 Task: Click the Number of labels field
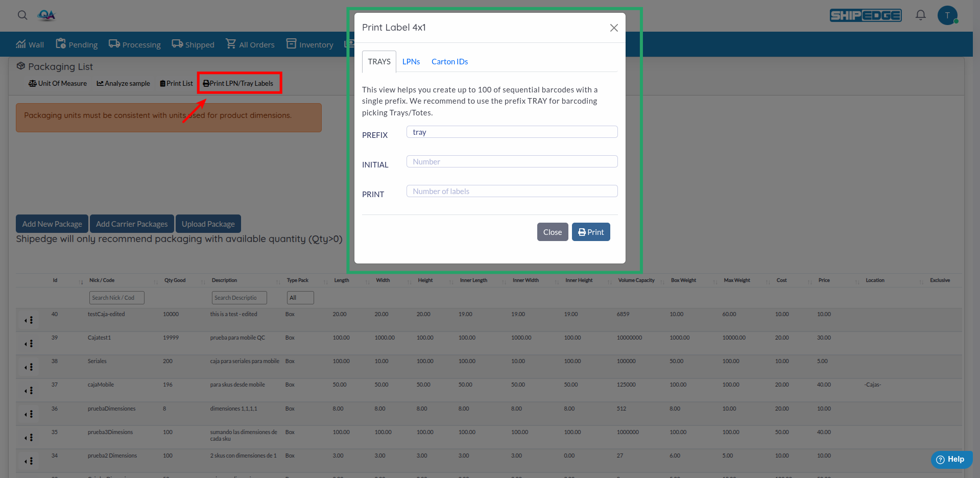[512, 192]
